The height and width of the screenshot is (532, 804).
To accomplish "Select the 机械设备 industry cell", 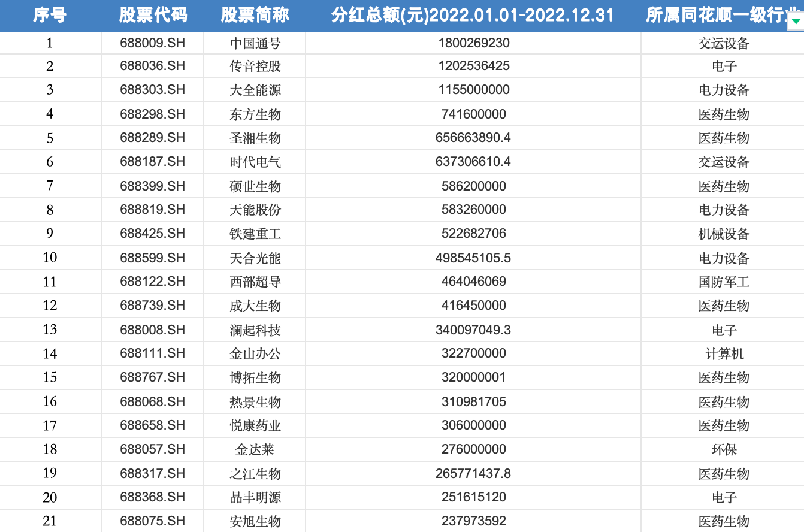I will pos(724,234).
